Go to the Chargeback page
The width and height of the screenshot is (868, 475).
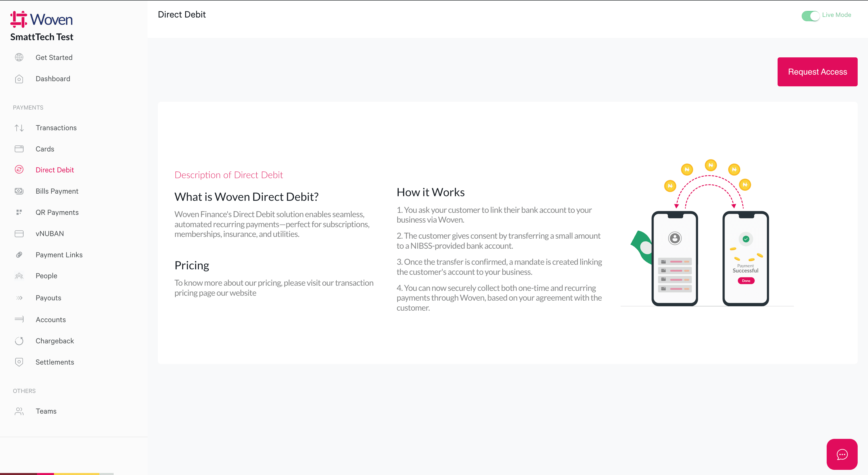click(55, 341)
